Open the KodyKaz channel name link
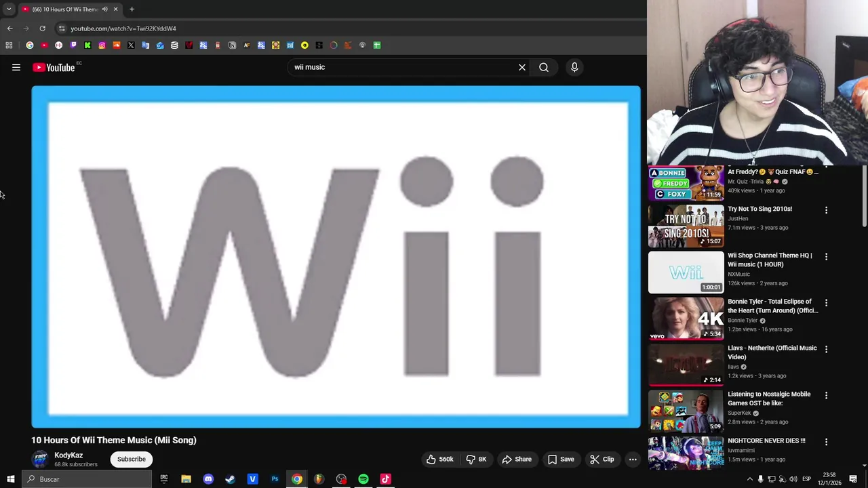This screenshot has width=868, height=488. point(68,455)
